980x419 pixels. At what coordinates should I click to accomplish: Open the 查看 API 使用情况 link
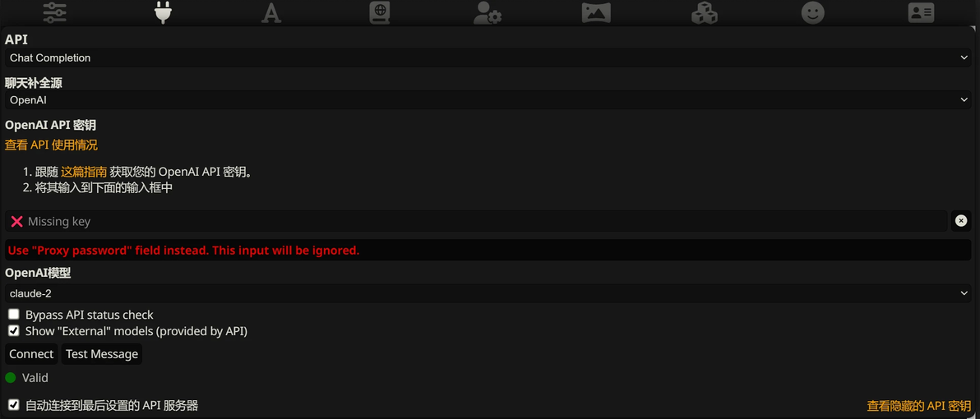click(x=51, y=145)
